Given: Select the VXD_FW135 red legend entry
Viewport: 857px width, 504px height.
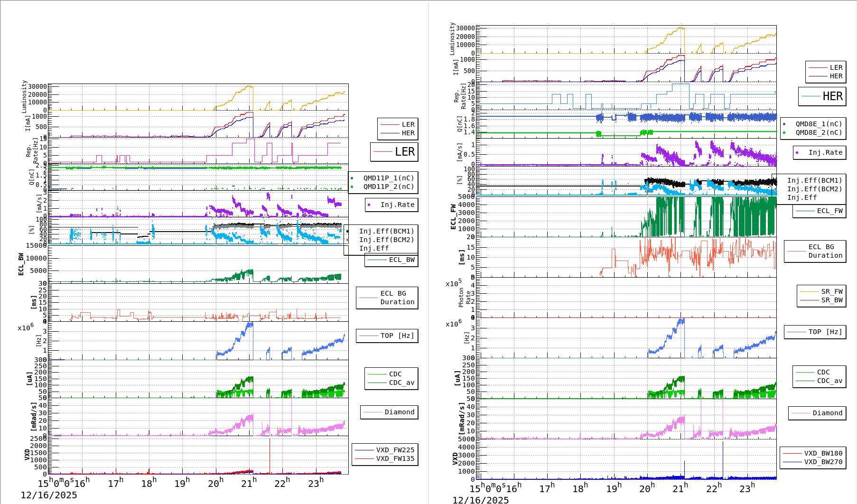Looking at the screenshot, I should [385, 458].
